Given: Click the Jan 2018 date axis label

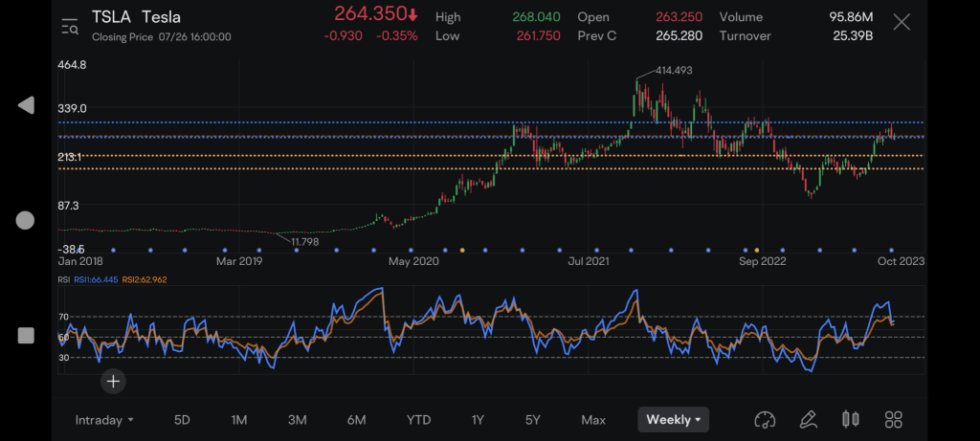Looking at the screenshot, I should 80,261.
